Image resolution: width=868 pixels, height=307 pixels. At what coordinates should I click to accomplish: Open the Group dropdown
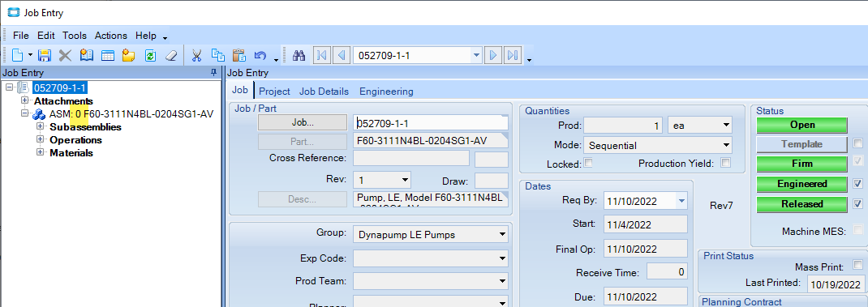pyautogui.click(x=502, y=234)
